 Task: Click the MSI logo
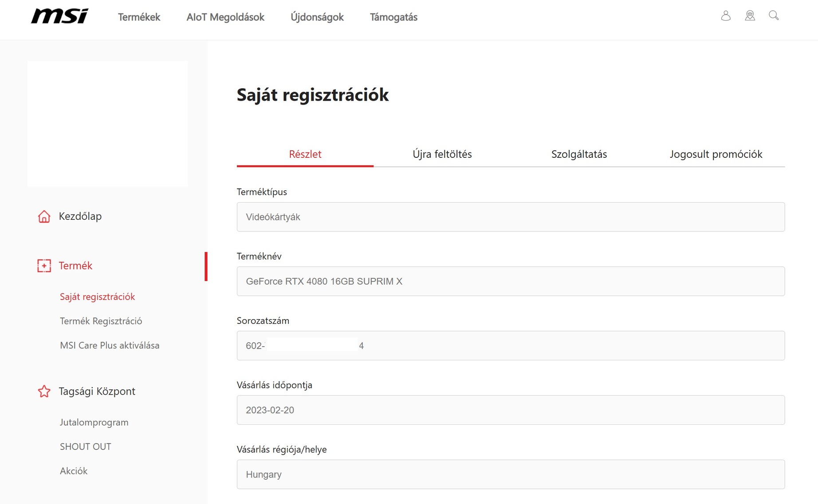pyautogui.click(x=59, y=16)
